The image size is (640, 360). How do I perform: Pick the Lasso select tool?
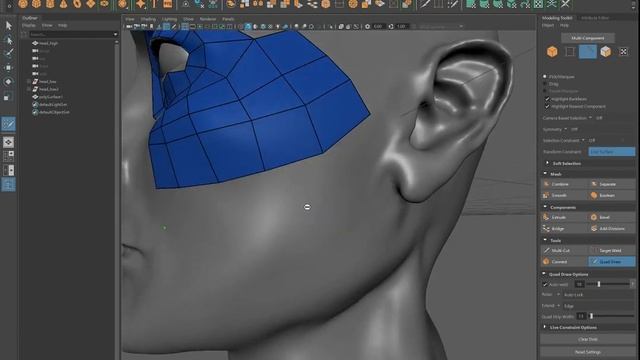pyautogui.click(x=9, y=40)
